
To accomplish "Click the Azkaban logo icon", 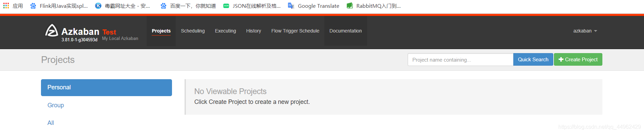I will 52,30.
